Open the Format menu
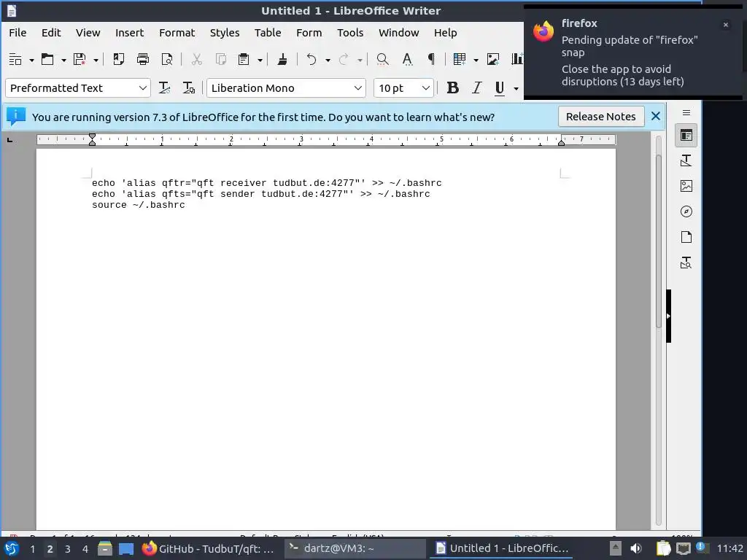The width and height of the screenshot is (747, 560). (x=177, y=33)
